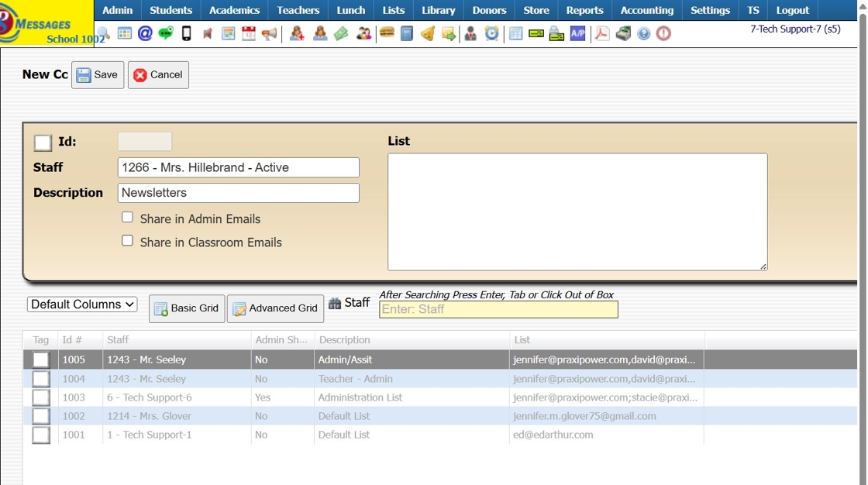
Task: Click the Advanced Grid button
Action: (x=275, y=308)
